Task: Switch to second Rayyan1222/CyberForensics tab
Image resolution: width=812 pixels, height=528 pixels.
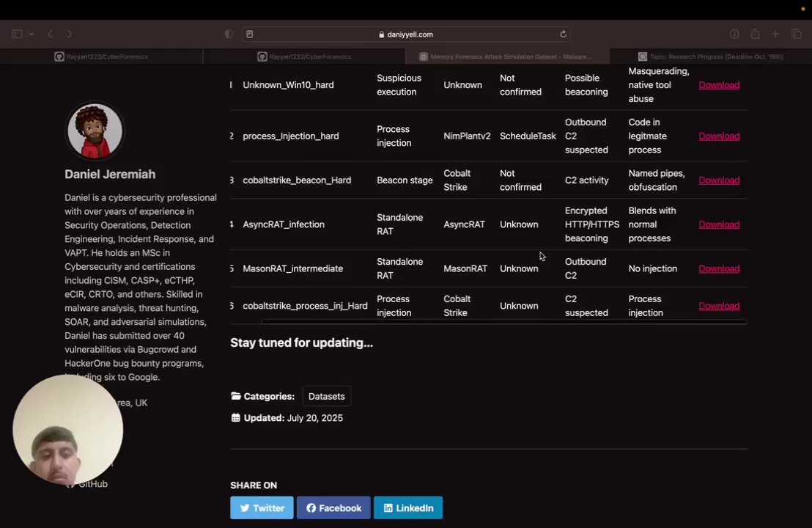Action: [x=305, y=56]
